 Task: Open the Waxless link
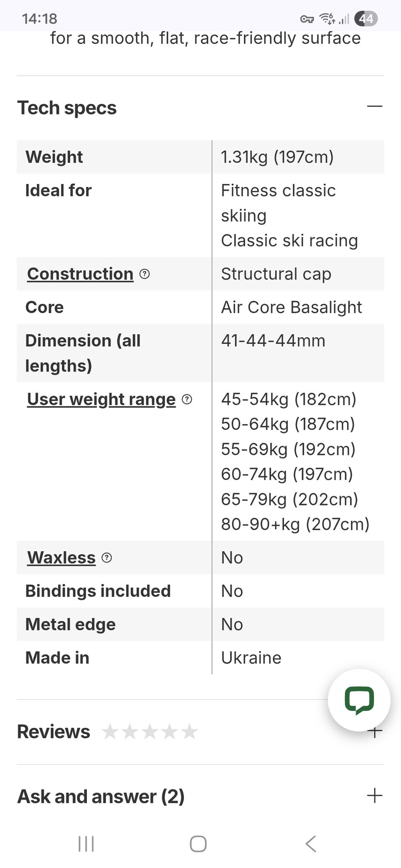point(61,558)
